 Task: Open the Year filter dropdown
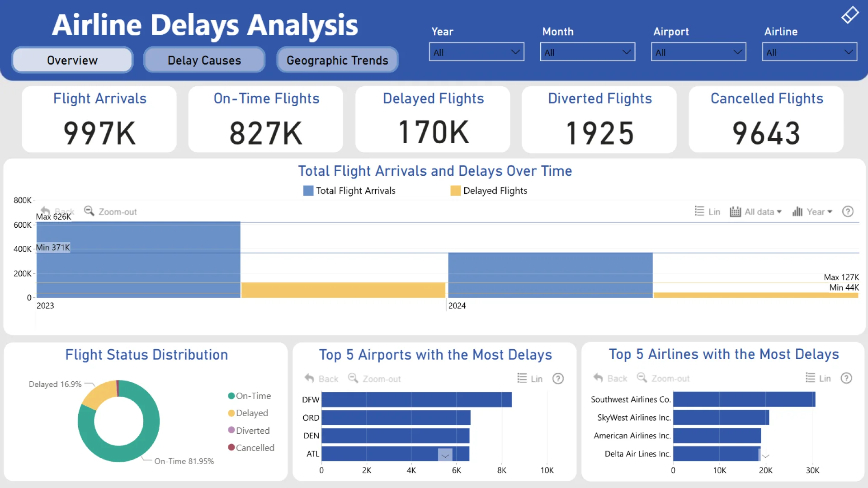click(x=476, y=52)
